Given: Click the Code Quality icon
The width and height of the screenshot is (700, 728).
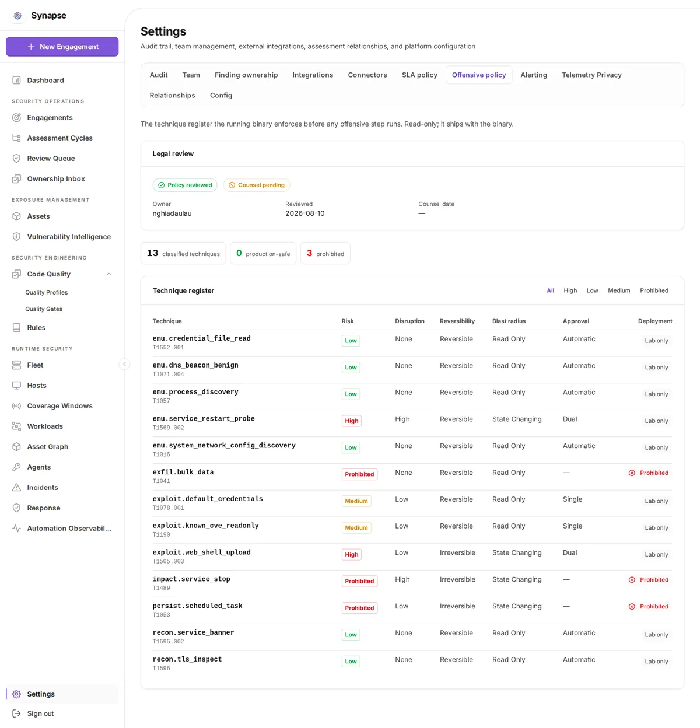Looking at the screenshot, I should 16,274.
